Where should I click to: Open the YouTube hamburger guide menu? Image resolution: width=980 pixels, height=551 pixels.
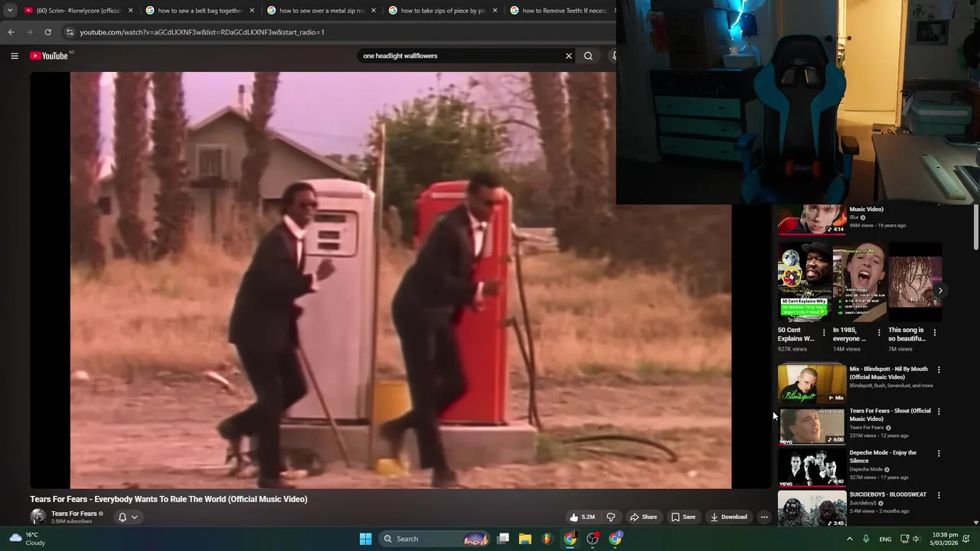[14, 56]
